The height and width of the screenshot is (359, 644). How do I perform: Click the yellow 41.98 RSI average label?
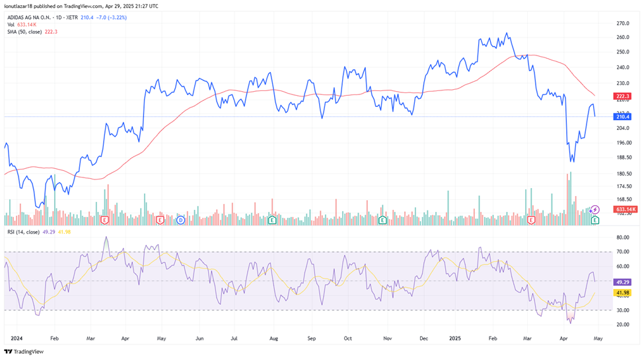coord(622,292)
